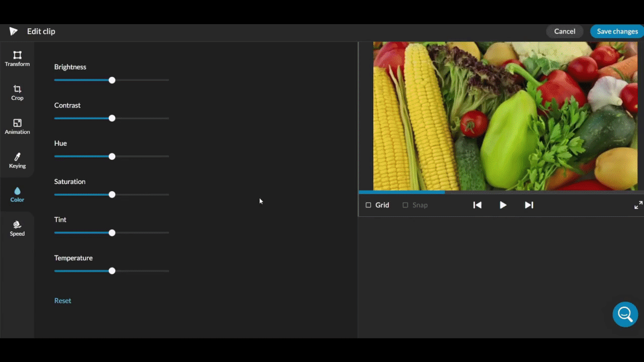Click the Tint slider handle
The height and width of the screenshot is (362, 644).
click(x=112, y=233)
